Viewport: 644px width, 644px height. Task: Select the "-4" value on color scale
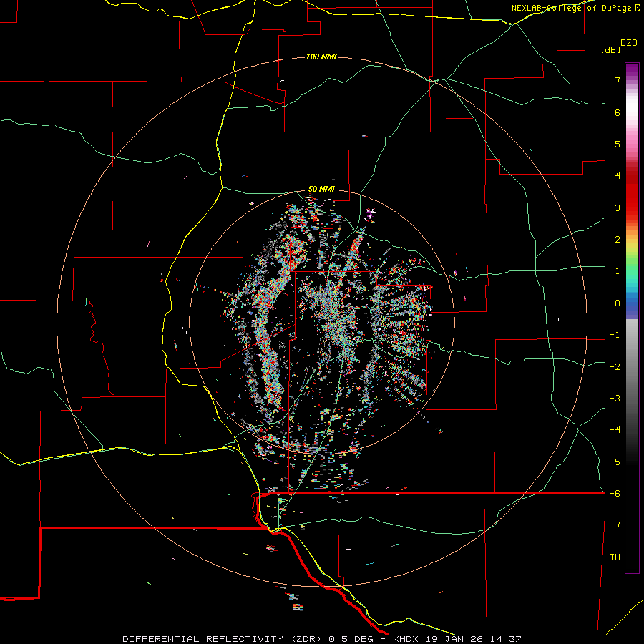[x=615, y=430]
